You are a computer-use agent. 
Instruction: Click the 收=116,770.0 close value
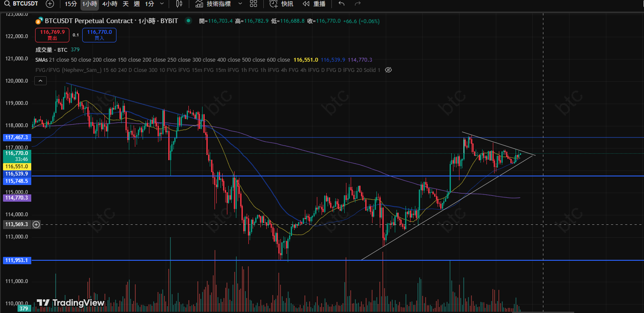[x=324, y=21]
